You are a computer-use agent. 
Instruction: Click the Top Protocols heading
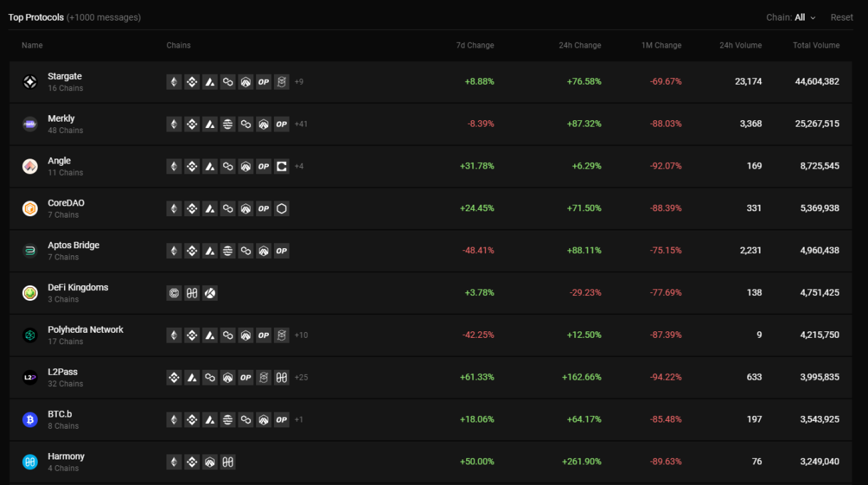coord(36,17)
